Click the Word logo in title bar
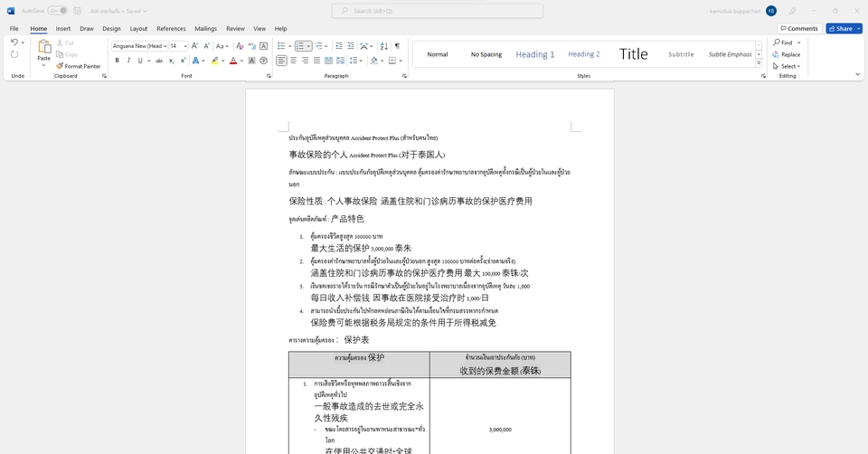The image size is (868, 454). click(x=11, y=11)
